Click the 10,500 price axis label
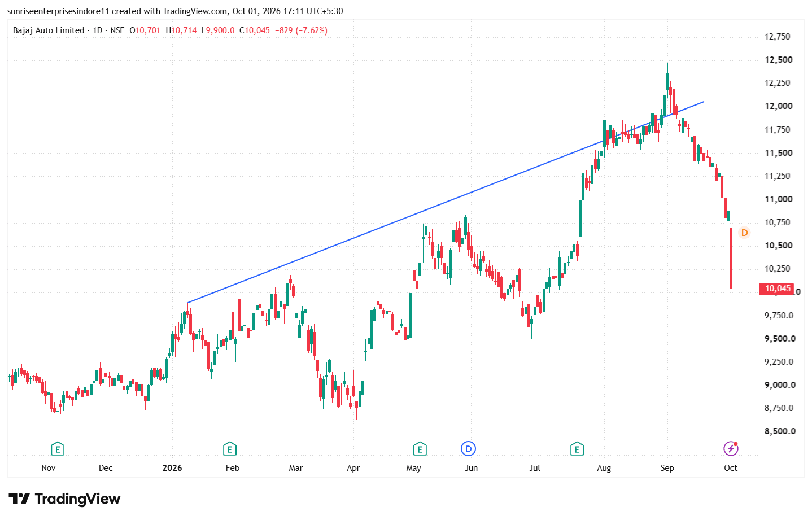The width and height of the screenshot is (812, 520). pos(778,246)
